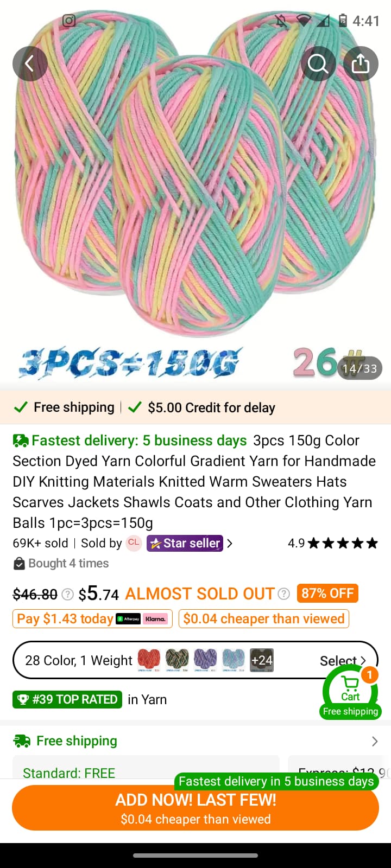
Task: Expand the Select color options
Action: pos(343,660)
